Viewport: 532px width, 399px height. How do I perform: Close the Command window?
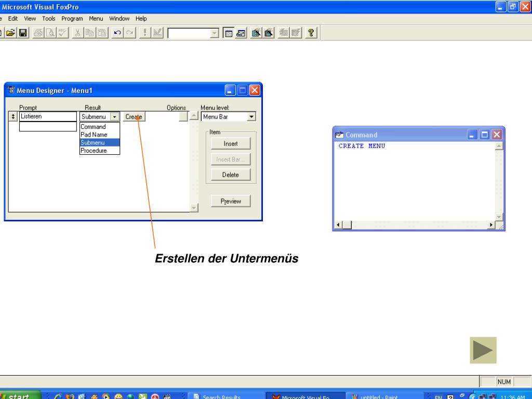point(497,135)
